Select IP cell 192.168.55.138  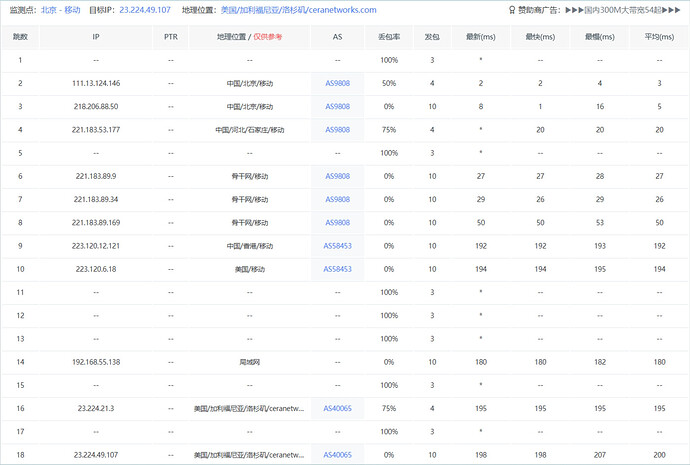pos(96,362)
